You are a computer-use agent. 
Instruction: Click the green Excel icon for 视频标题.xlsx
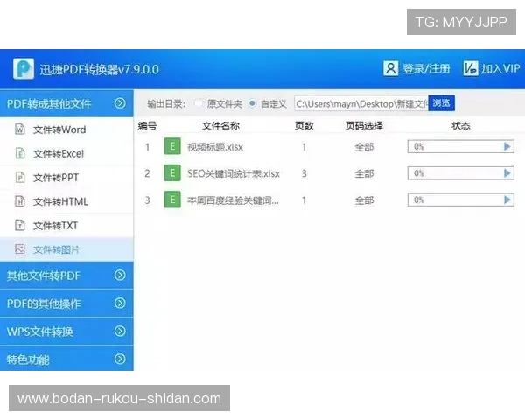[x=172, y=146]
